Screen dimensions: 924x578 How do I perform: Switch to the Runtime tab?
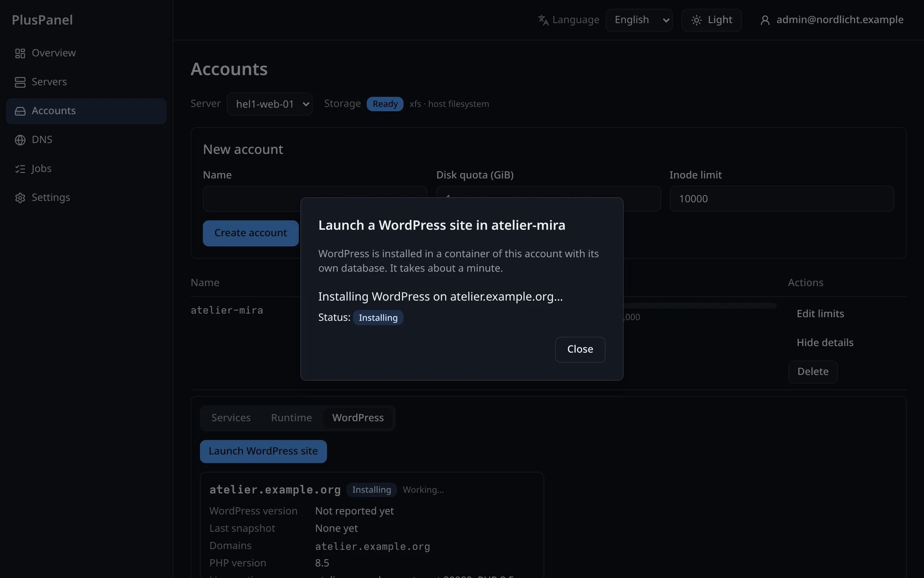click(291, 418)
